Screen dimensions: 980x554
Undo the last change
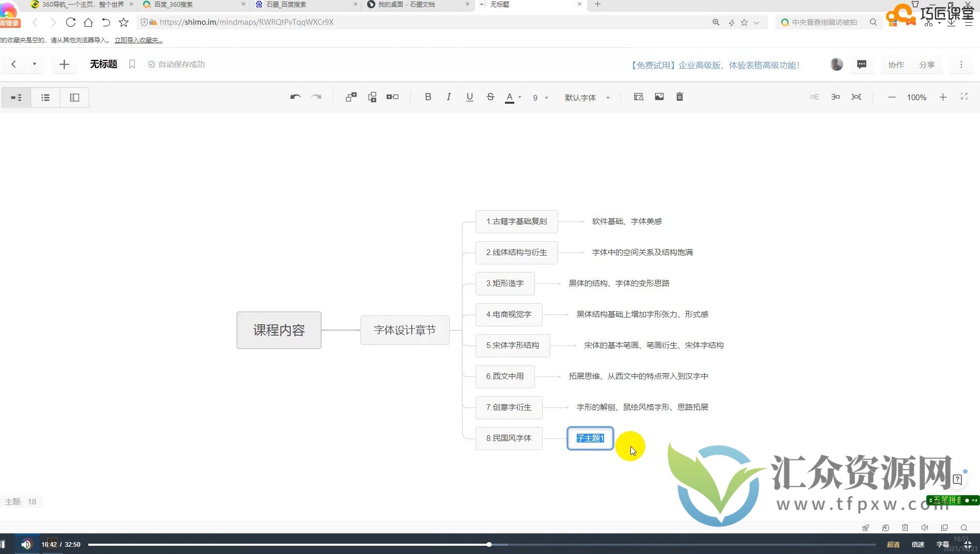coord(295,97)
